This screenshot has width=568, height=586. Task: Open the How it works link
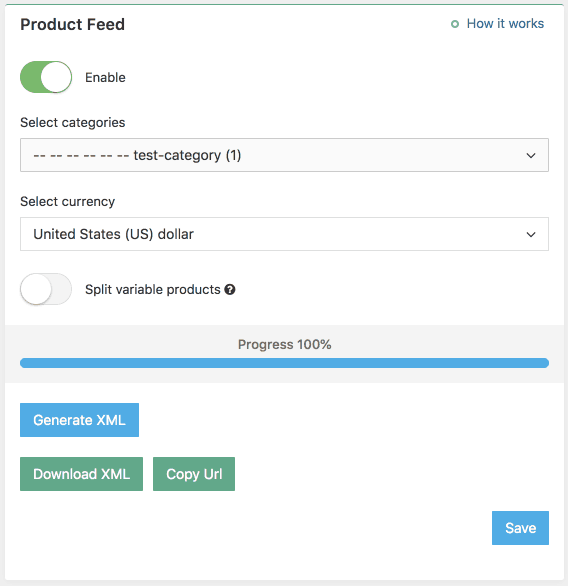pos(505,24)
